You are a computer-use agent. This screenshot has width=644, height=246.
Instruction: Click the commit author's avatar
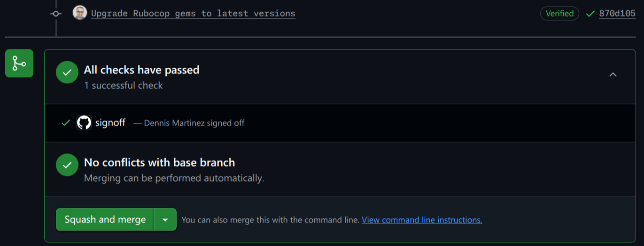coord(80,13)
